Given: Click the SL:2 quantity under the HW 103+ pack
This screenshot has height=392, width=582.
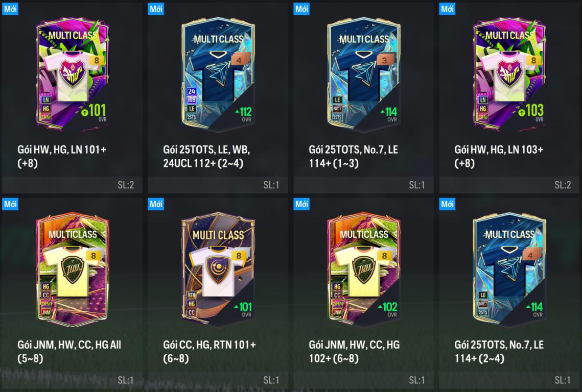Looking at the screenshot, I should pyautogui.click(x=563, y=185).
